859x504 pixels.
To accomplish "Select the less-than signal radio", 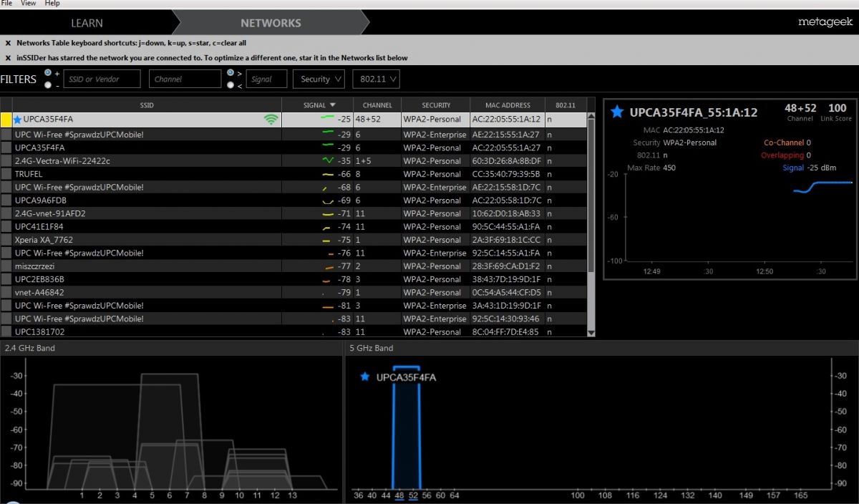I will pos(230,85).
